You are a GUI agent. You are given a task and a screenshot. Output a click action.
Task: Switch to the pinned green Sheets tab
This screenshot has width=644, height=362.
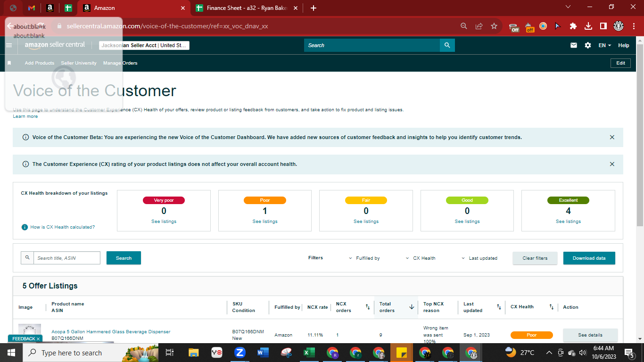tap(68, 8)
